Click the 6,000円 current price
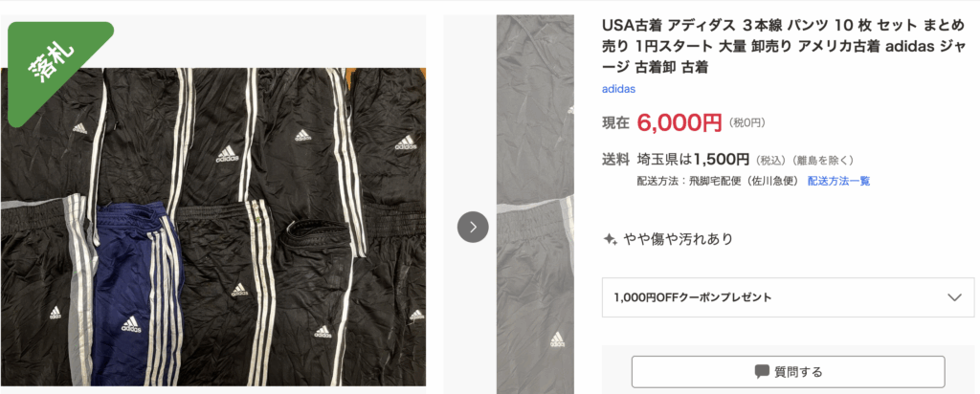 679,122
